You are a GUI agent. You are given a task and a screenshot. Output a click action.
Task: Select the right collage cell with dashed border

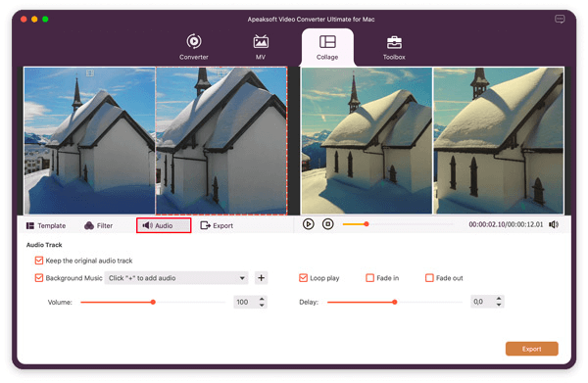pyautogui.click(x=221, y=141)
